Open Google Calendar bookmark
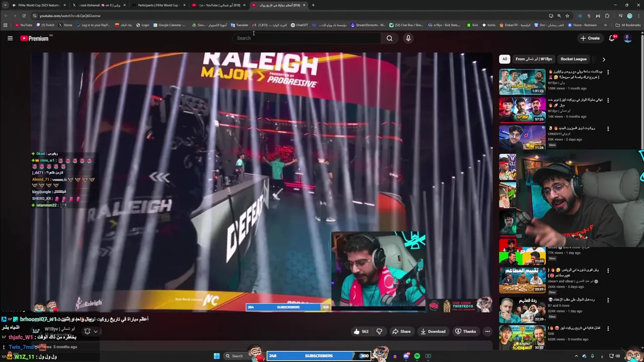The height and width of the screenshot is (362, 644). pyautogui.click(x=170, y=25)
